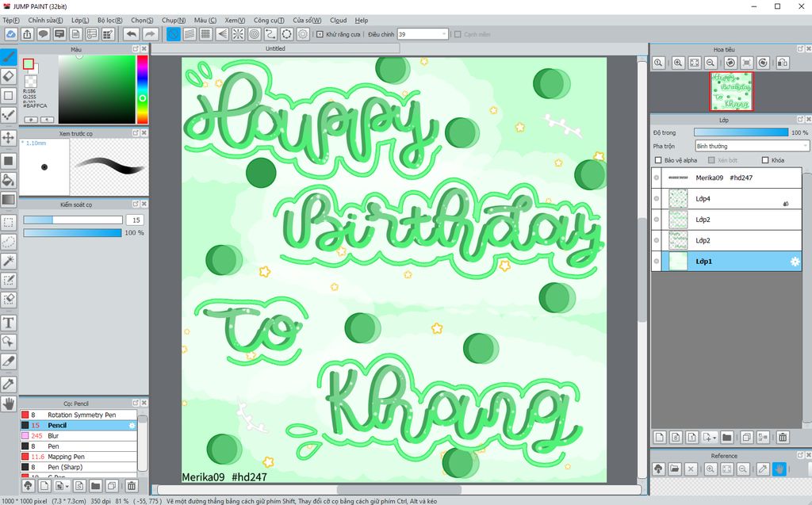Enable parallel lines snap guide
Image resolution: width=812 pixels, height=505 pixels.
[x=190, y=34]
